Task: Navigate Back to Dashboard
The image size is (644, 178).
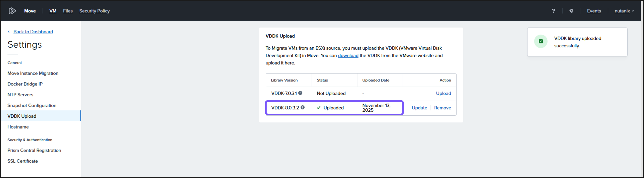Action: point(33,32)
